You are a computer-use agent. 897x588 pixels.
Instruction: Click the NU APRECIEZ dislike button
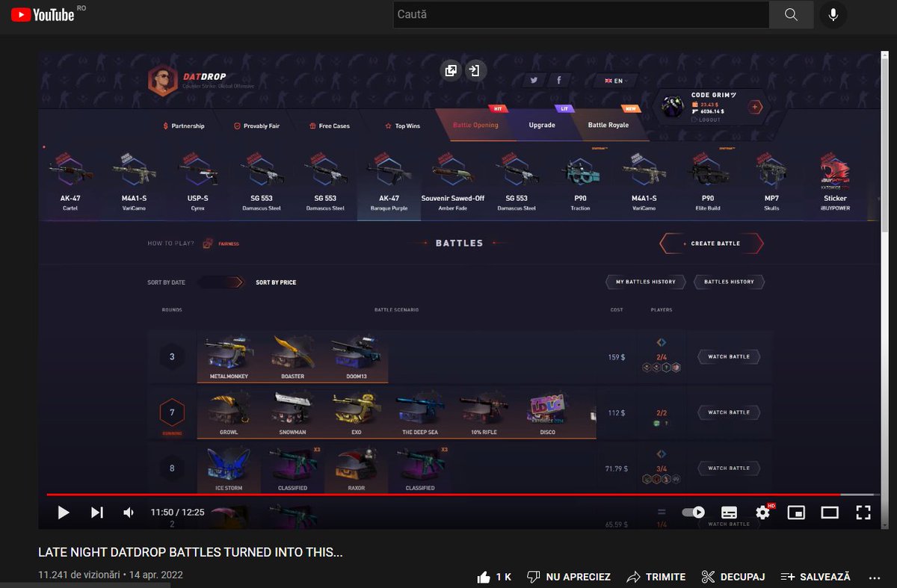tap(569, 577)
